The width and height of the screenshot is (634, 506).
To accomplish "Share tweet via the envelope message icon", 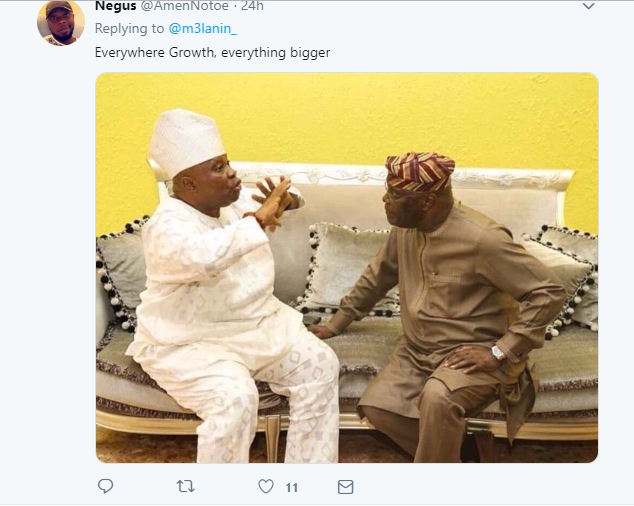I will pyautogui.click(x=346, y=487).
